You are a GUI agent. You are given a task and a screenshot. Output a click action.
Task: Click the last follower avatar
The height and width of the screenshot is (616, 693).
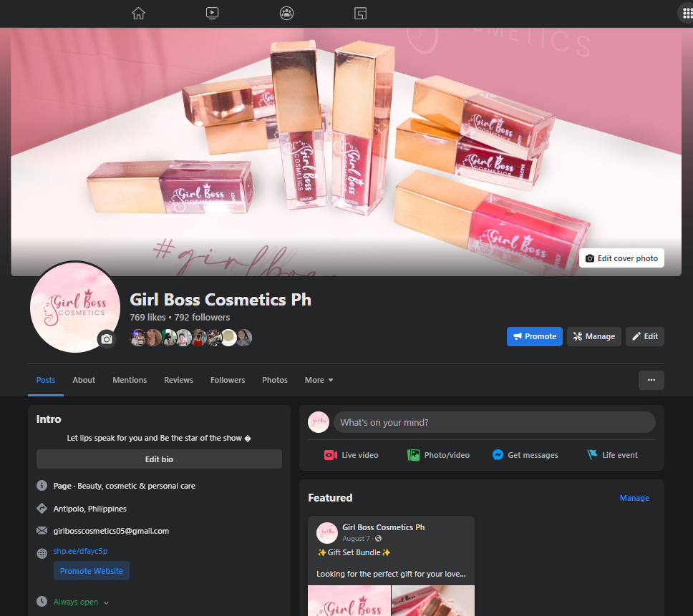[x=244, y=338]
